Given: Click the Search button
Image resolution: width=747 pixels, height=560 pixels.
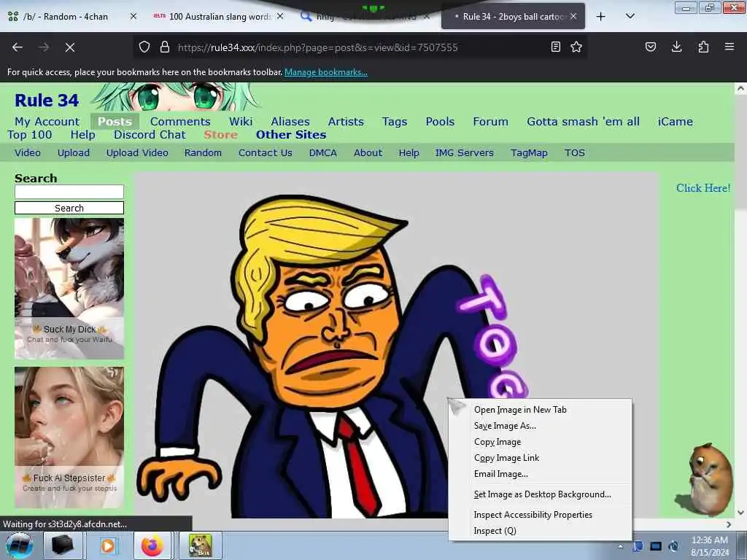Looking at the screenshot, I should coord(69,208).
